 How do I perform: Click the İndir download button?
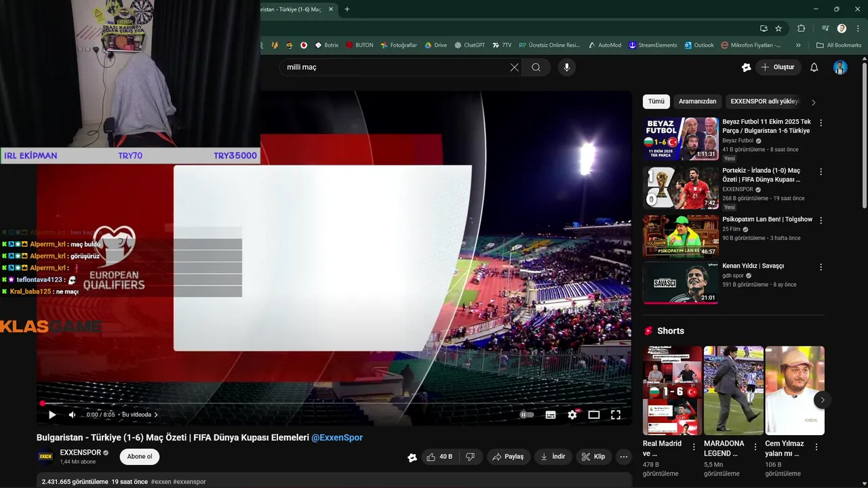pyautogui.click(x=552, y=457)
